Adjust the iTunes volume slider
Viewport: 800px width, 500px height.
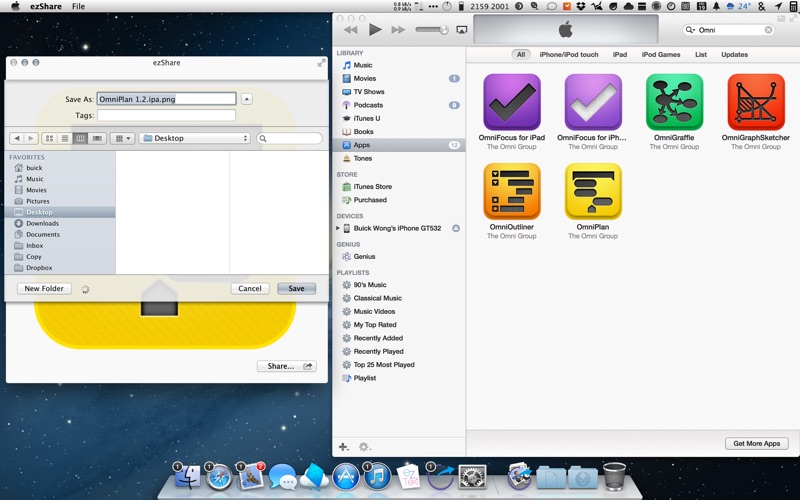pyautogui.click(x=432, y=30)
